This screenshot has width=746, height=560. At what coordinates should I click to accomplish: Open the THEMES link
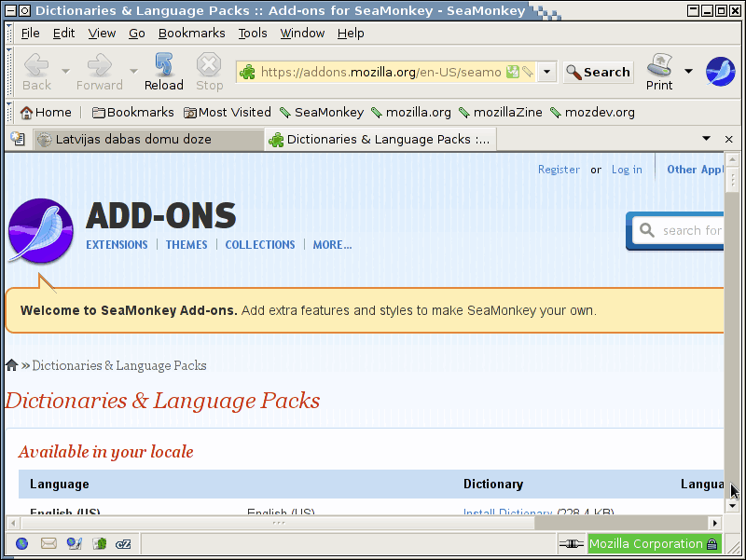pos(186,245)
